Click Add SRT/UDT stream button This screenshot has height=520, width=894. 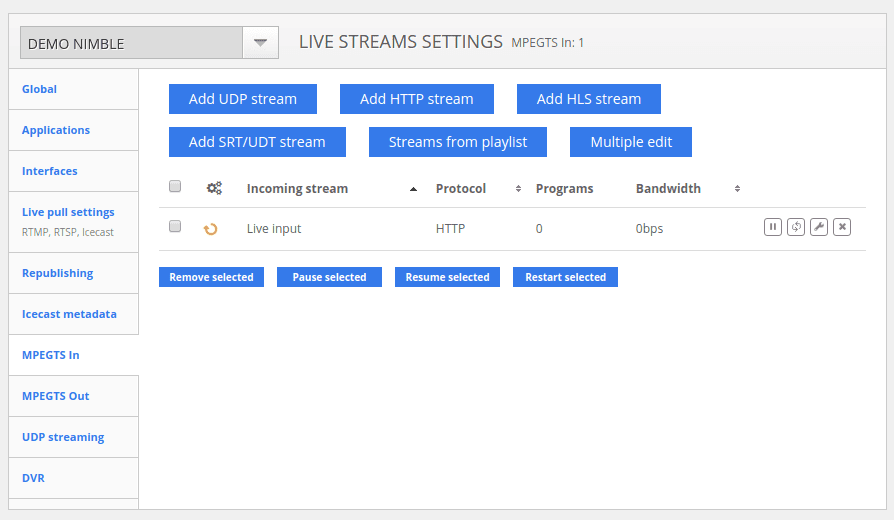click(x=257, y=142)
